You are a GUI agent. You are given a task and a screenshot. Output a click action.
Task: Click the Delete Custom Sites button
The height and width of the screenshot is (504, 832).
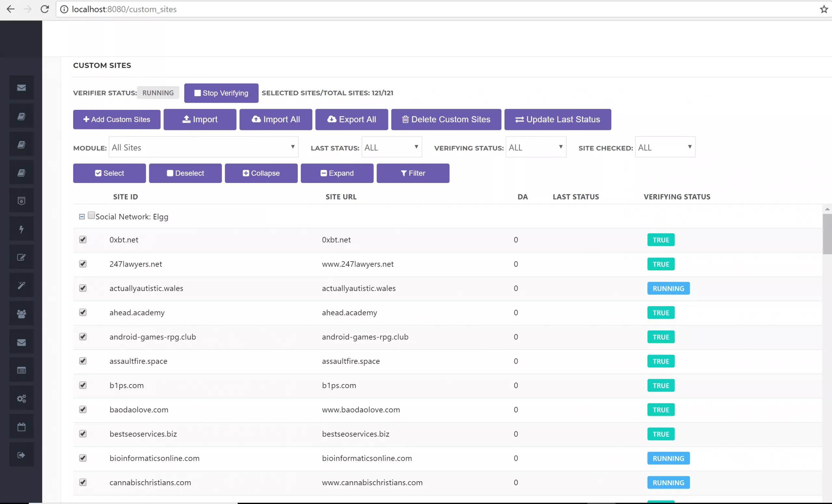tap(446, 119)
